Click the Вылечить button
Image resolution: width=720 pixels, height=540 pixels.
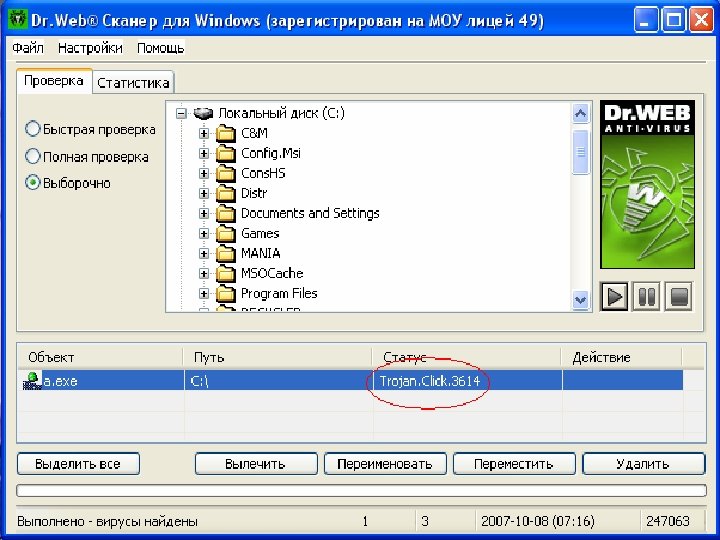(x=256, y=464)
